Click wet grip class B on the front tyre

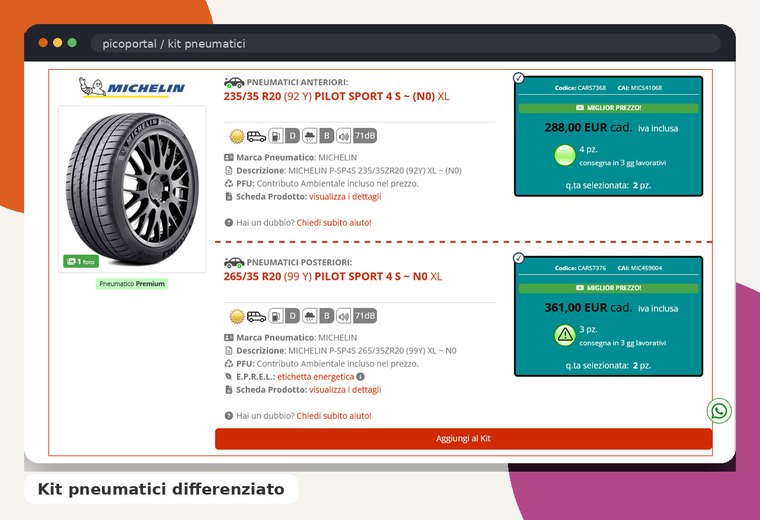(x=327, y=136)
